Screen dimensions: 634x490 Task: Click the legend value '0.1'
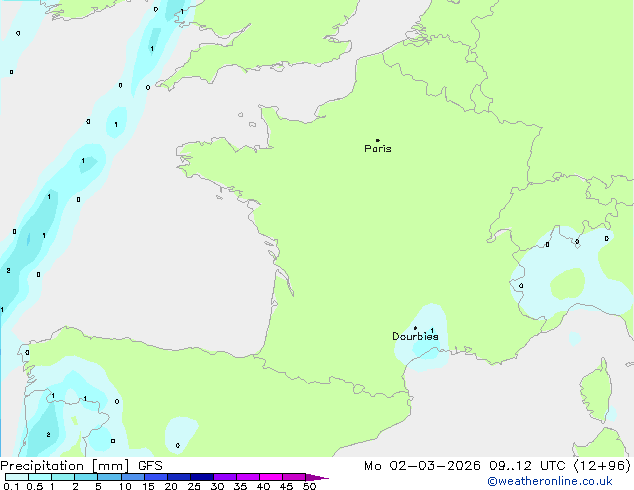click(x=11, y=486)
